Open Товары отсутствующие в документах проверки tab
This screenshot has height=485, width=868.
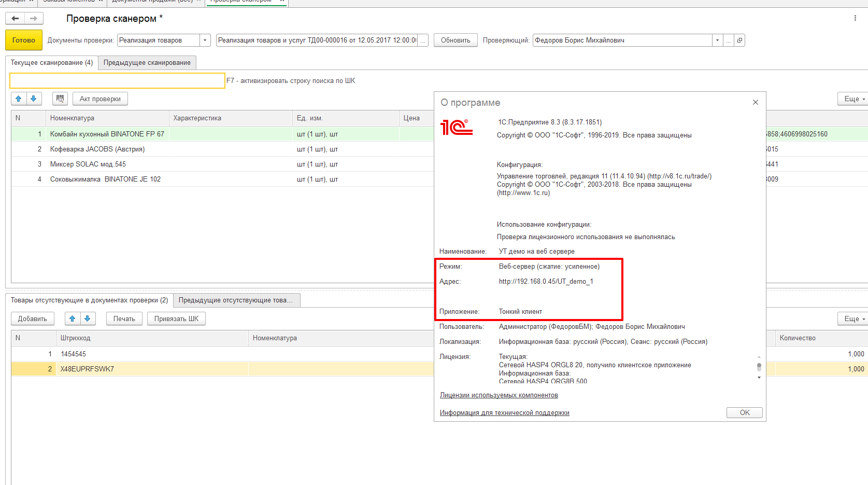coord(89,300)
